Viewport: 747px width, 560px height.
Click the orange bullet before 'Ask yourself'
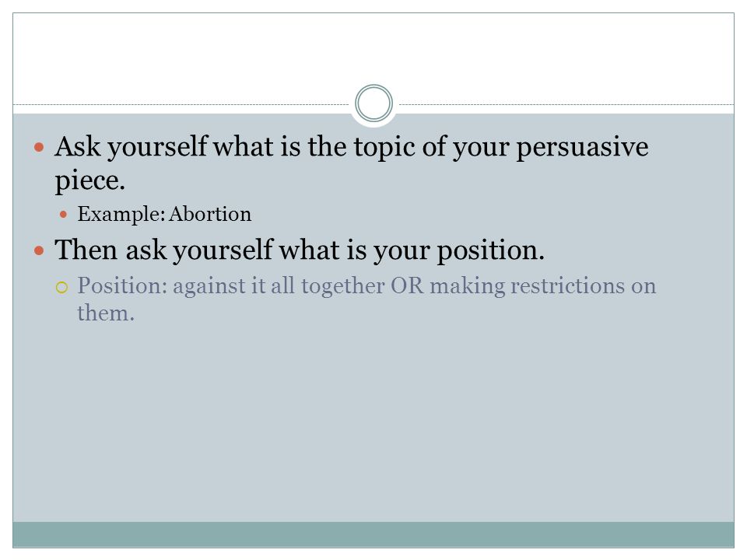(39, 147)
